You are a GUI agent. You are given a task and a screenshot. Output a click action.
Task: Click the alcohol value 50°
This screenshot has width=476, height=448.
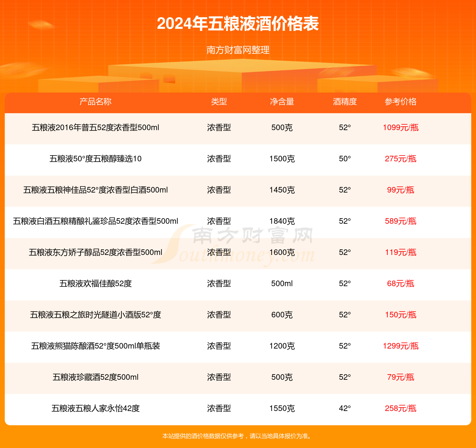[345, 159]
